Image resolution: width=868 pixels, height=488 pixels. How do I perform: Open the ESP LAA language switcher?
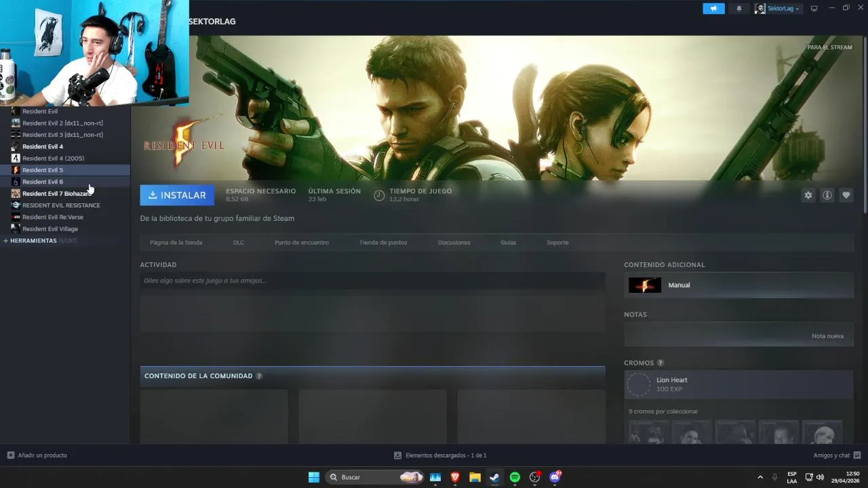(x=792, y=477)
